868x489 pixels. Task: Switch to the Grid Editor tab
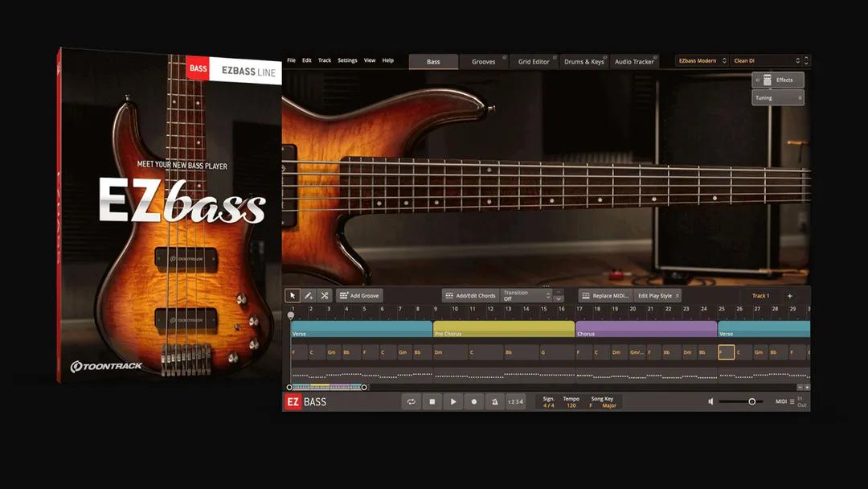click(x=534, y=61)
